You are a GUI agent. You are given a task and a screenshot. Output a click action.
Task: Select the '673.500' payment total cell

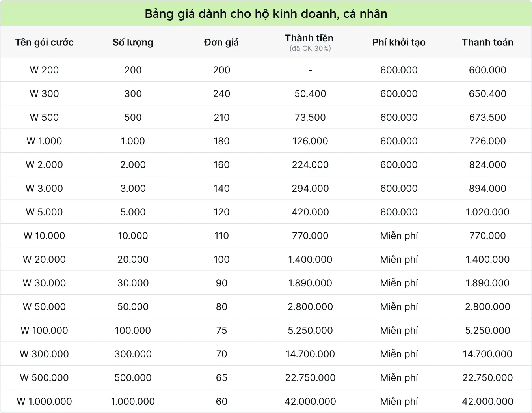tap(487, 117)
